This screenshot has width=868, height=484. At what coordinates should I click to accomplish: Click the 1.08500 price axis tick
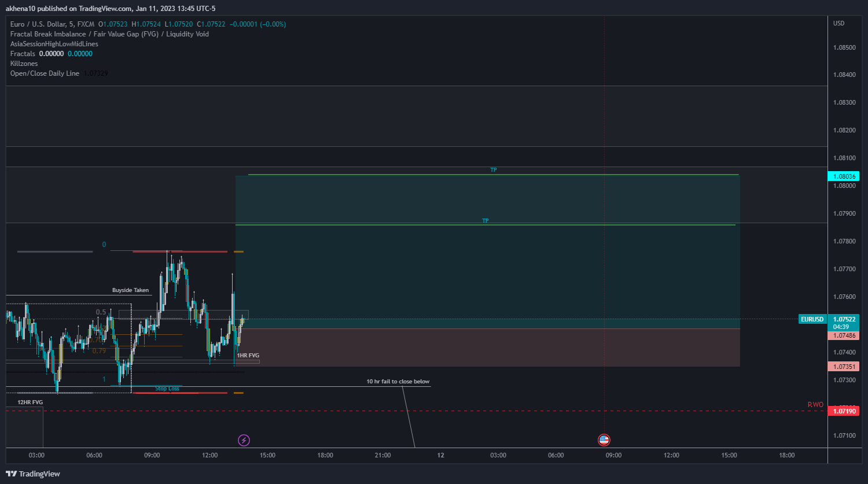(x=844, y=47)
